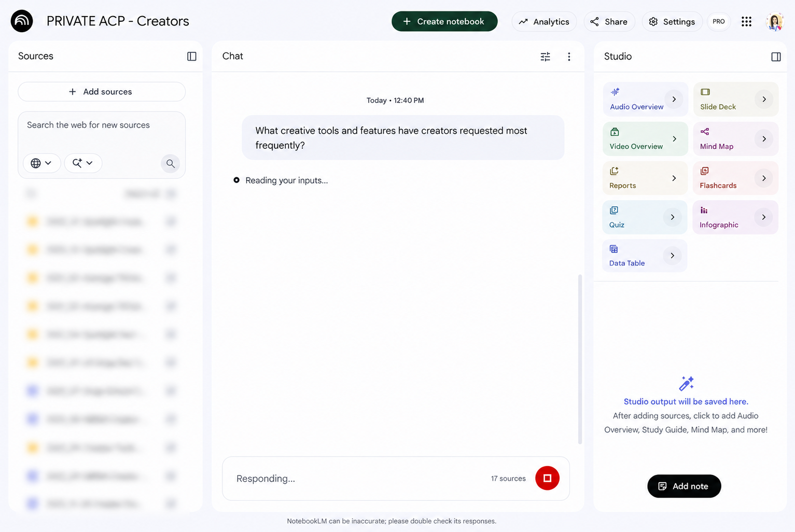Expand Mind Map options chevron
795x532 pixels.
tap(764, 139)
